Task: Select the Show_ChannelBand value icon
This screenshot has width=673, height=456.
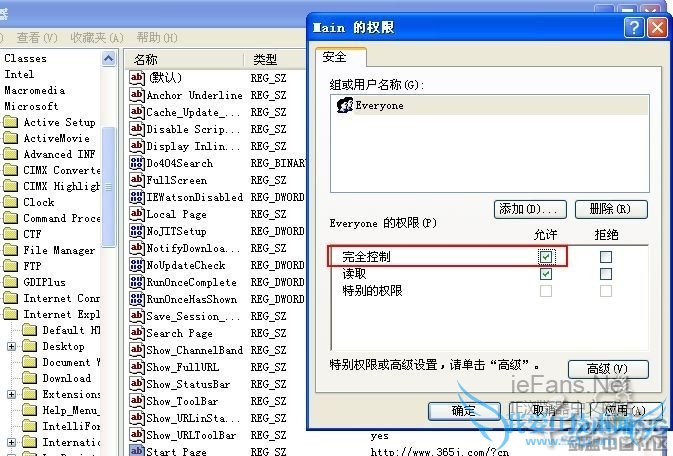Action: (137, 350)
